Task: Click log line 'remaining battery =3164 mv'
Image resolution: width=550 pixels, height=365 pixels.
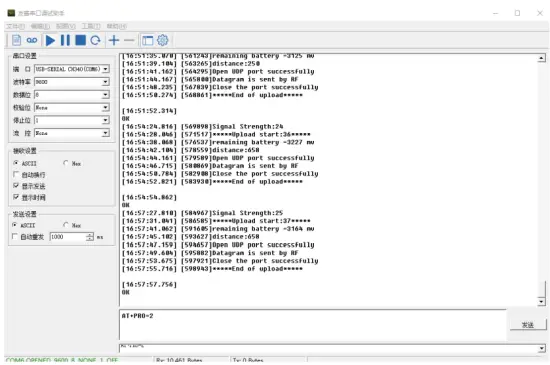Action: 218,229
